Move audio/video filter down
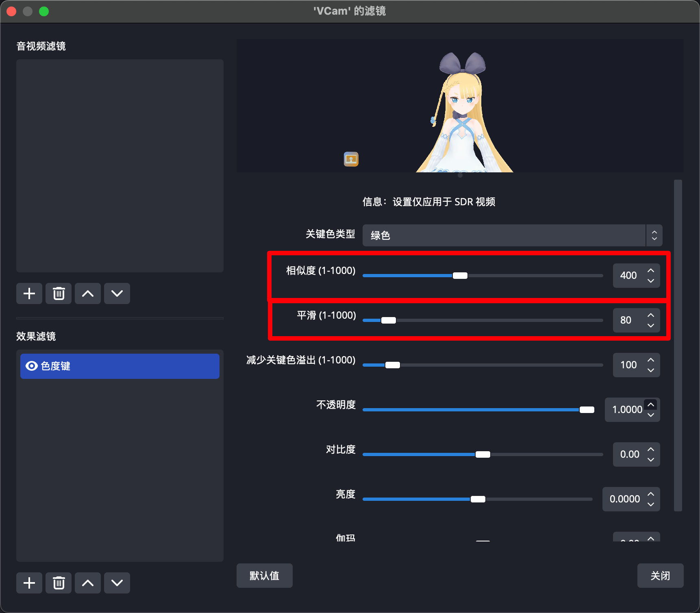Image resolution: width=700 pixels, height=613 pixels. tap(117, 293)
